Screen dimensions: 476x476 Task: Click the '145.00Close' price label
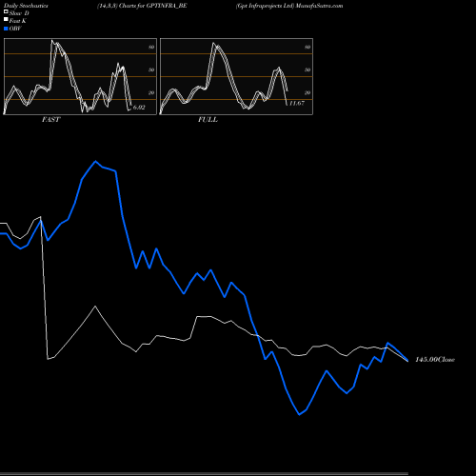435,360
